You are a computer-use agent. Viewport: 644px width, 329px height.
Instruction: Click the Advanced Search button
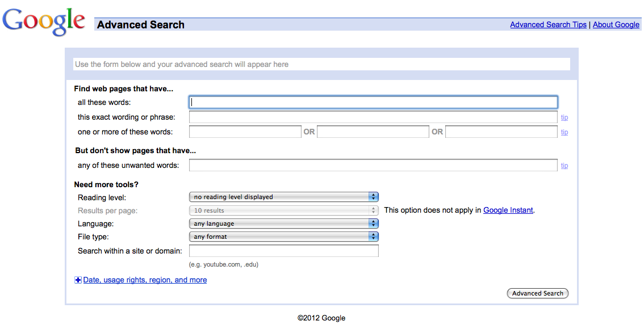(x=538, y=293)
